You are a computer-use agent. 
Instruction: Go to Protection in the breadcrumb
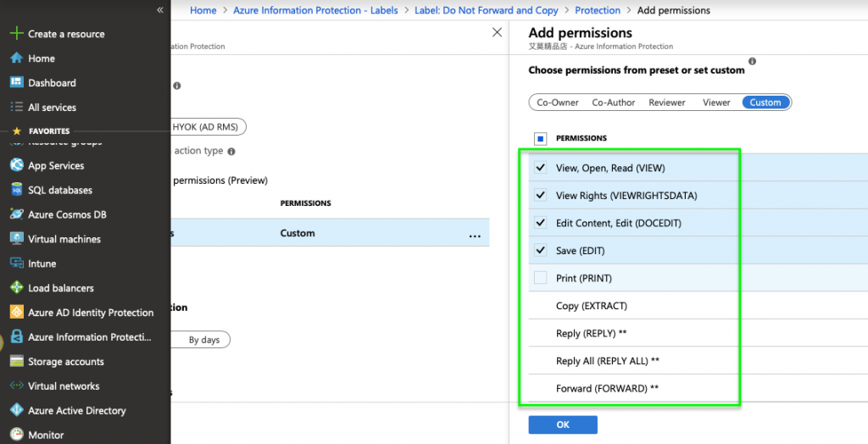click(x=598, y=11)
